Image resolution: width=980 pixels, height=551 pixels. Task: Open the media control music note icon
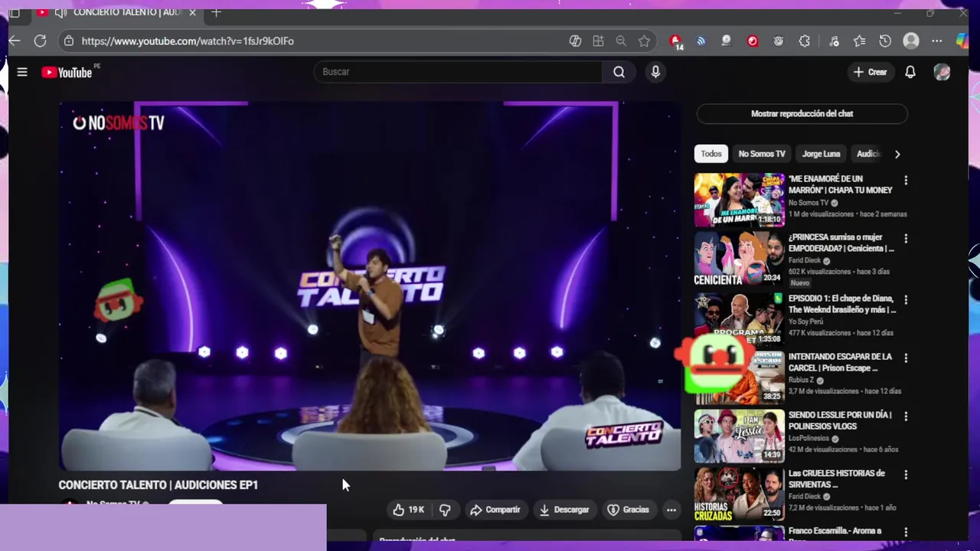click(834, 41)
